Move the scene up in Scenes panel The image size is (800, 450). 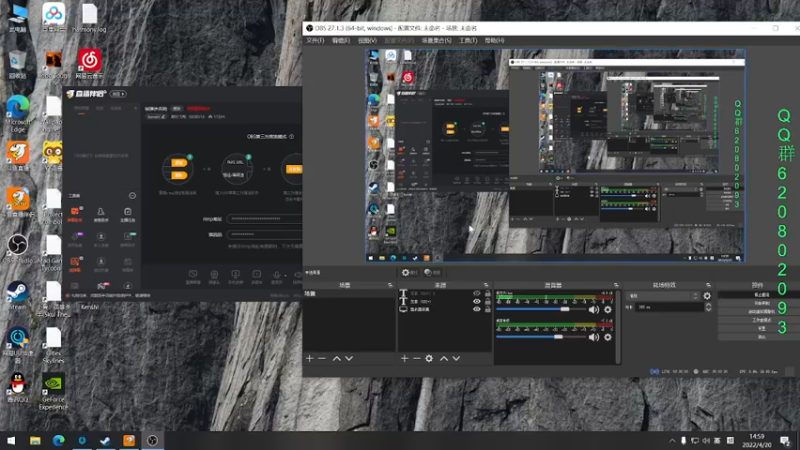pyautogui.click(x=337, y=359)
